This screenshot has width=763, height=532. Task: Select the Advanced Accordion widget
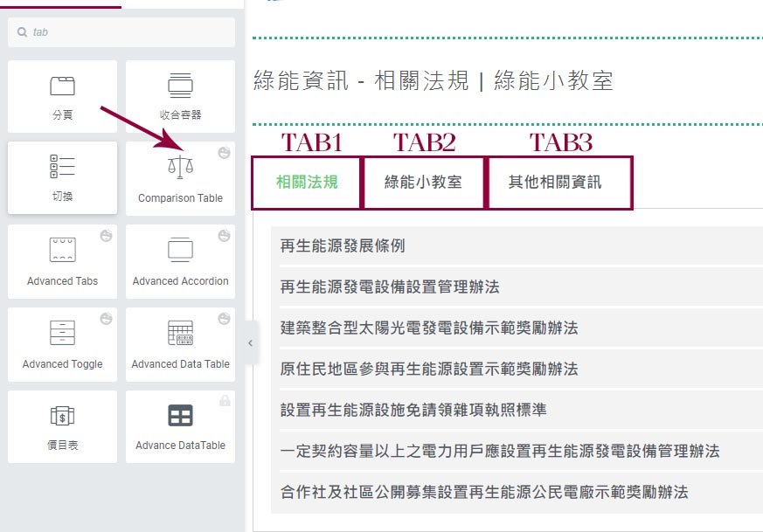coord(180,261)
